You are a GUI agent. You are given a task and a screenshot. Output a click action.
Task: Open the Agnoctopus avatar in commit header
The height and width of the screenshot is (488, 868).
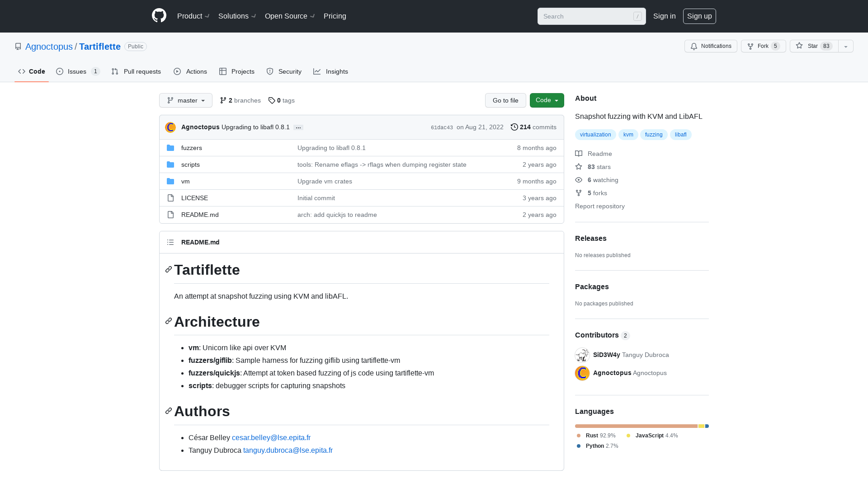pos(170,127)
